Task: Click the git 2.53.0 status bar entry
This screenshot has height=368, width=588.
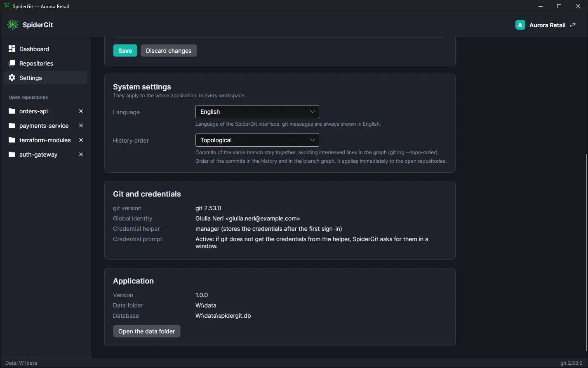Action: tap(571, 363)
